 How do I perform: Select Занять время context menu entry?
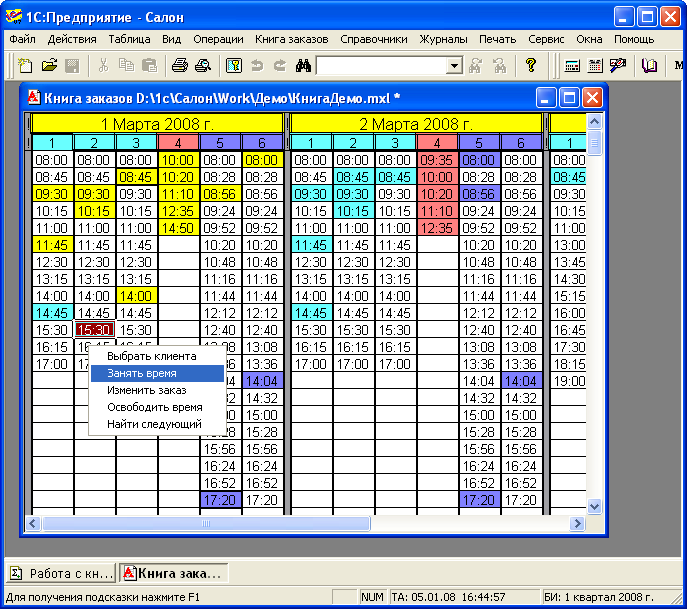(157, 373)
